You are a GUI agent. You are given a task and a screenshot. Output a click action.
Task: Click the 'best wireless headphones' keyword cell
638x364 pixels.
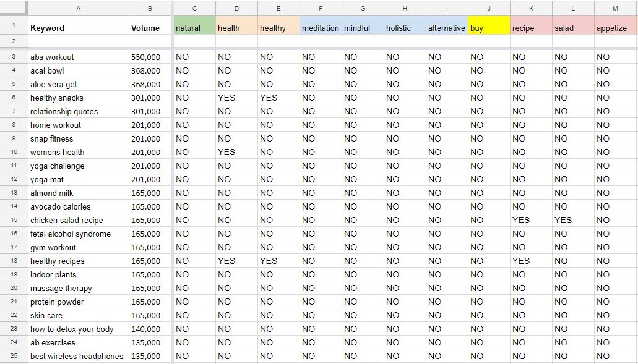click(78, 356)
